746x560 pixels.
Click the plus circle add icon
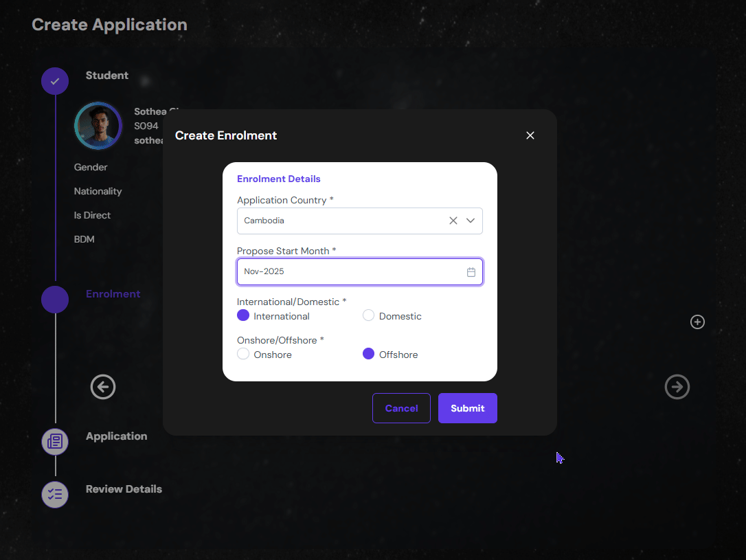[697, 322]
